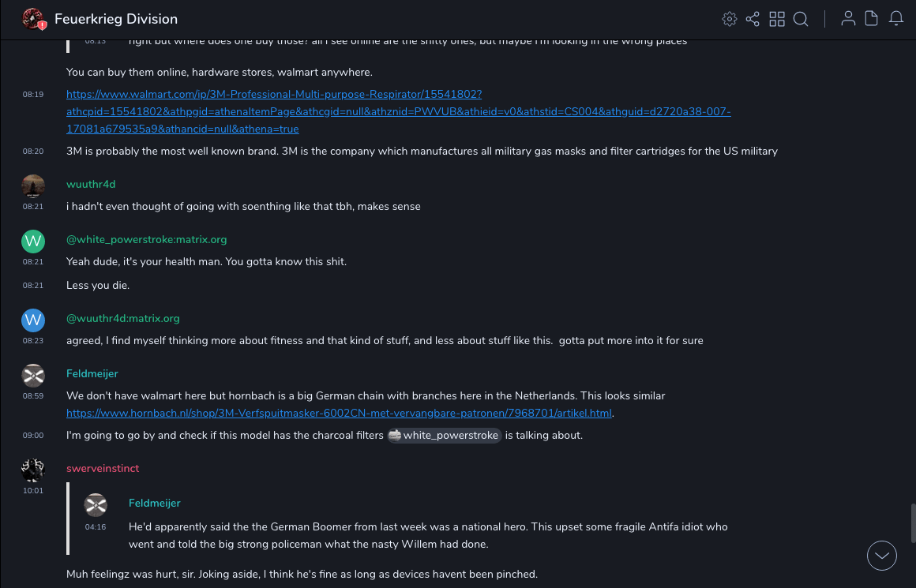Click Feldmeijer's name in the quoted reply
Screen dimensions: 916x588
[155, 503]
